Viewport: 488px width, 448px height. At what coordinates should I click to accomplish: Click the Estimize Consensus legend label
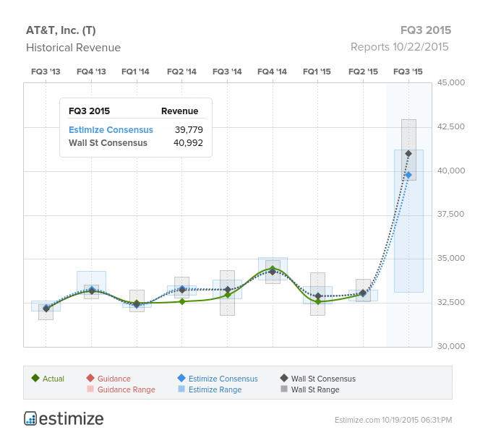[223, 379]
